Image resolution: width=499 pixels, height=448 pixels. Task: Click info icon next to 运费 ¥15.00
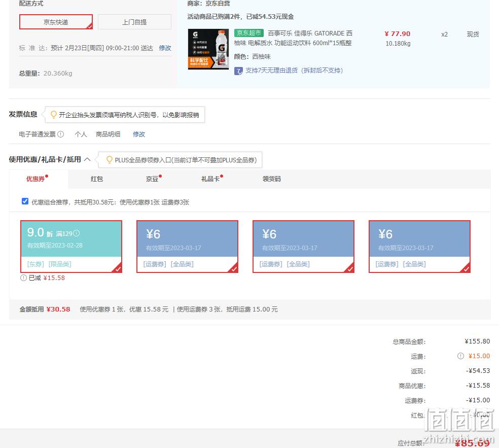coord(460,356)
